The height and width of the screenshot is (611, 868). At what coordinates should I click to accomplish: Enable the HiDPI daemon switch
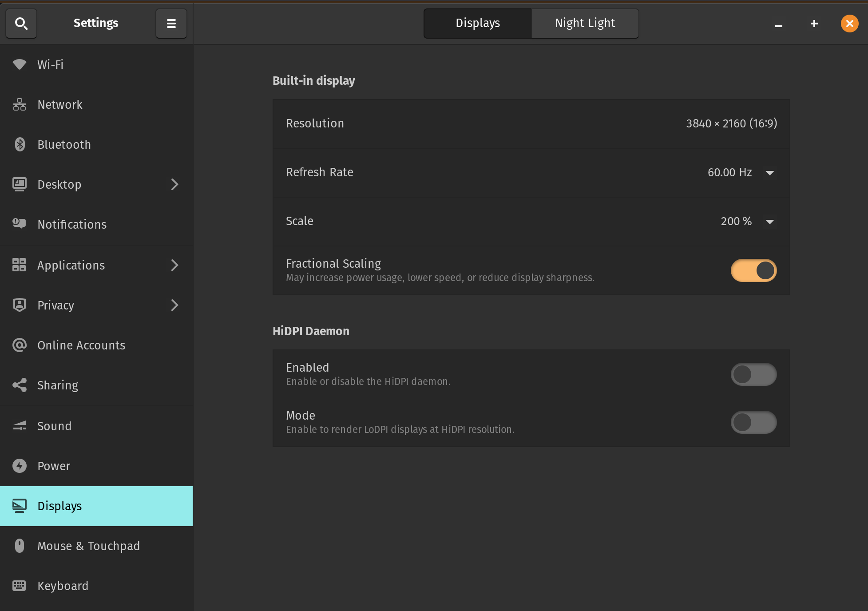753,374
